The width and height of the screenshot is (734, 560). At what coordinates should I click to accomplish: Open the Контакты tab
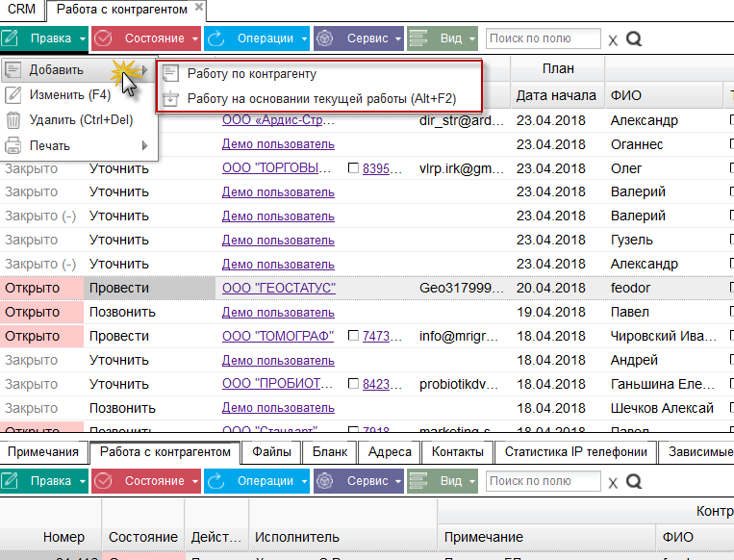pos(457,452)
